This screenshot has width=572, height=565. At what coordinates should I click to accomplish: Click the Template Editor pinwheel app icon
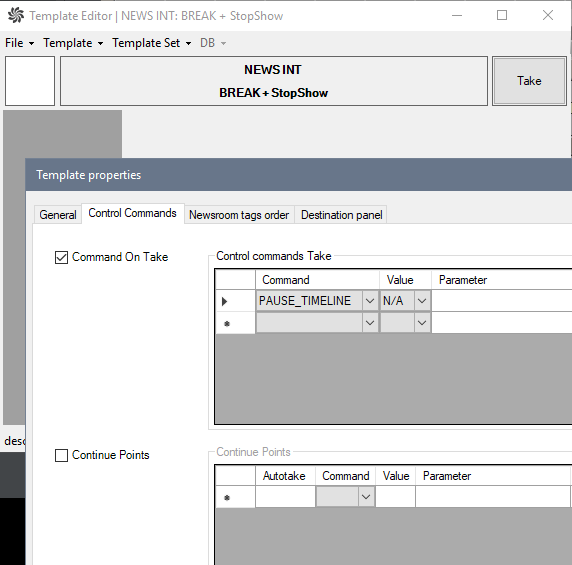click(16, 15)
